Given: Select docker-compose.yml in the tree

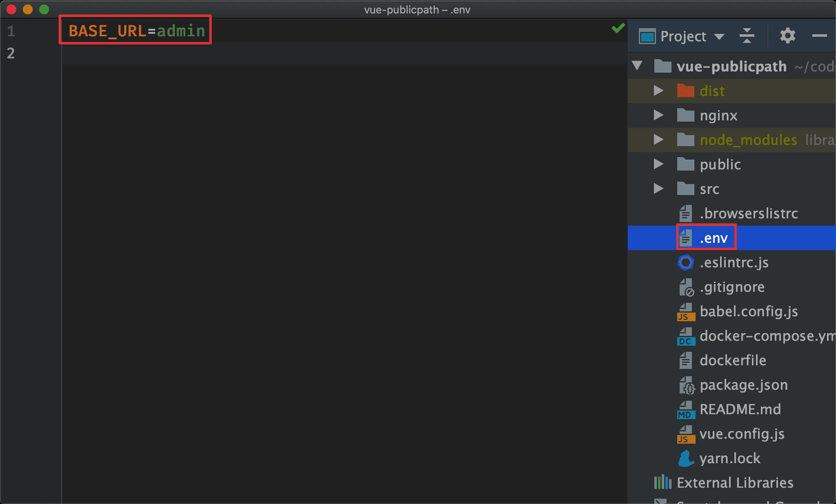Looking at the screenshot, I should tap(767, 336).
